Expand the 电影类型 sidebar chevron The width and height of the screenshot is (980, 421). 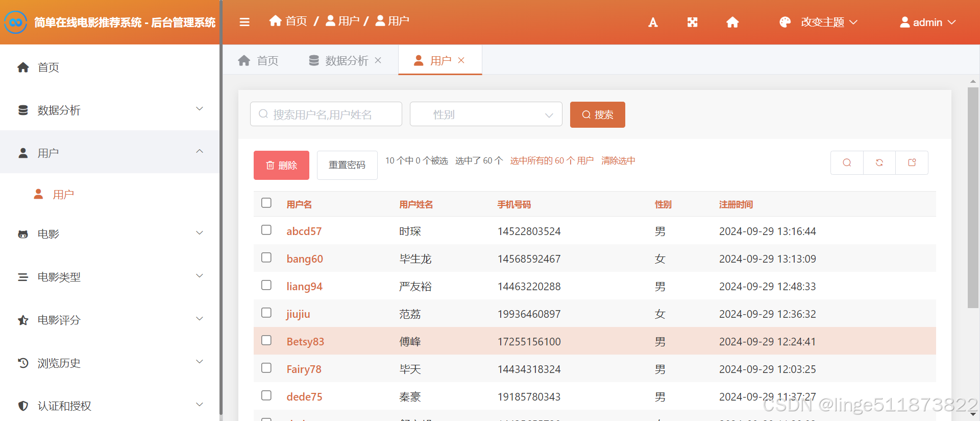pyautogui.click(x=200, y=276)
